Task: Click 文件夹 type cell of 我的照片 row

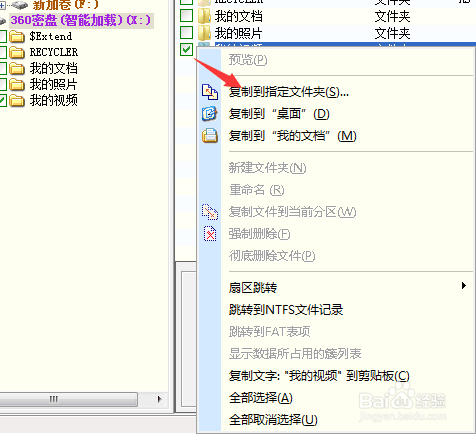Action: click(x=392, y=33)
